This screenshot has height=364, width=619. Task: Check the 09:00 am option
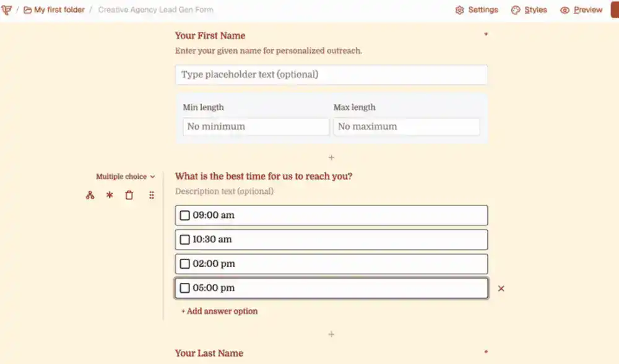tap(184, 215)
